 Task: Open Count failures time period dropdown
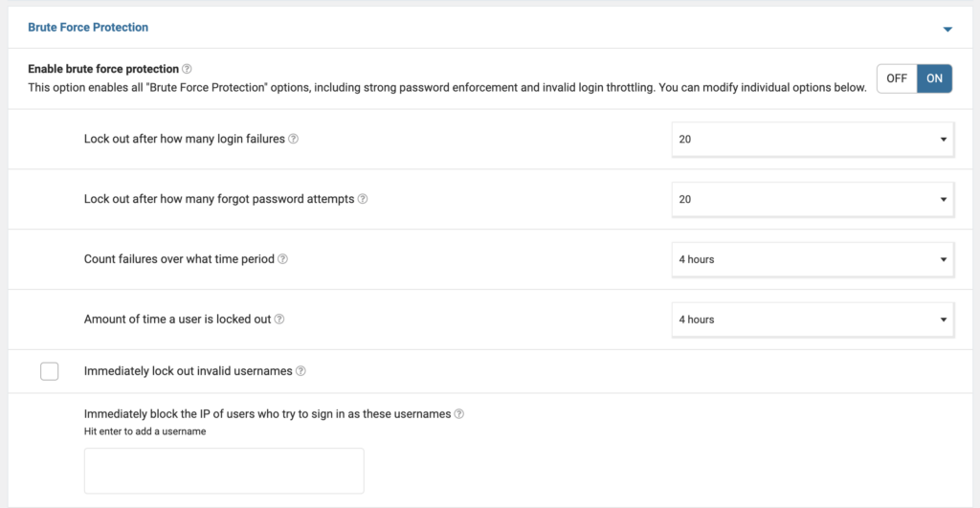click(812, 259)
